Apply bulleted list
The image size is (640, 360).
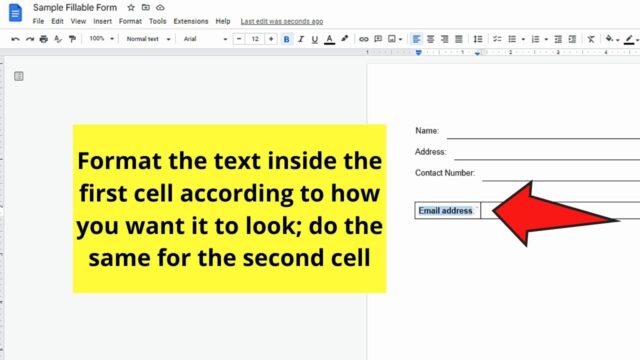click(512, 39)
